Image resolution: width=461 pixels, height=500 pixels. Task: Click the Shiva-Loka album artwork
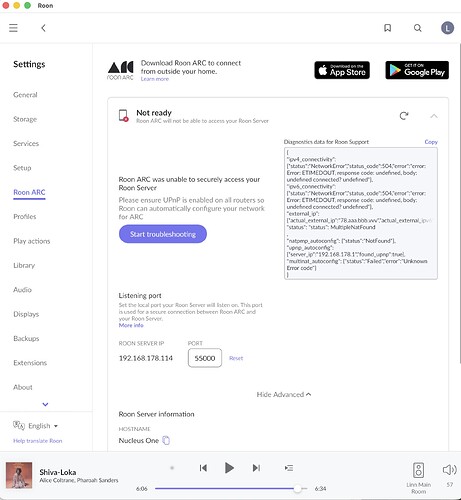19,475
